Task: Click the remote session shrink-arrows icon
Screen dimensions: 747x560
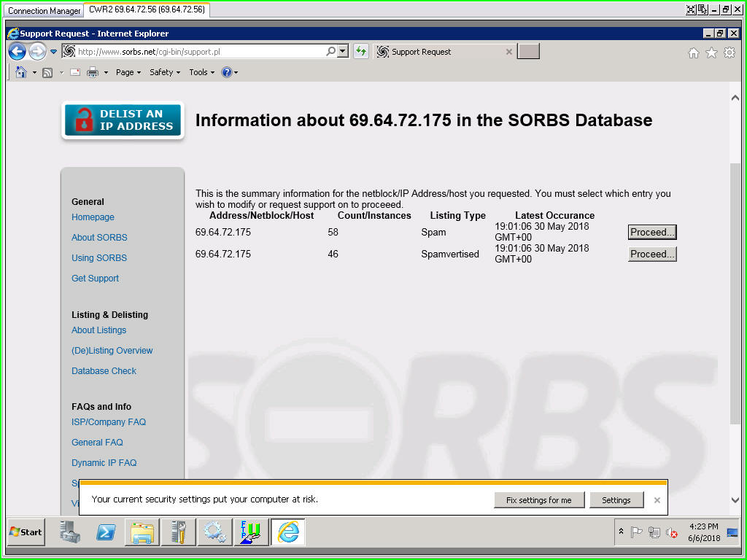Action: 691,9
